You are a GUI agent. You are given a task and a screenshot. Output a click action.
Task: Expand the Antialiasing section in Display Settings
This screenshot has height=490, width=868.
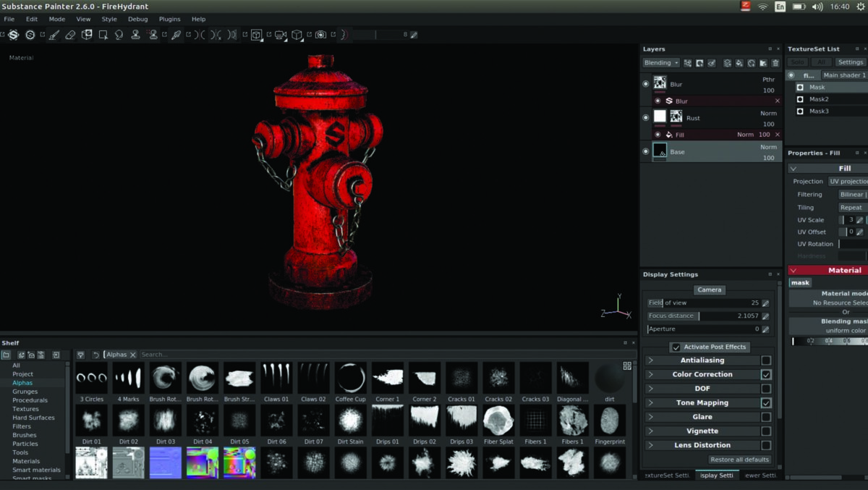pyautogui.click(x=651, y=360)
